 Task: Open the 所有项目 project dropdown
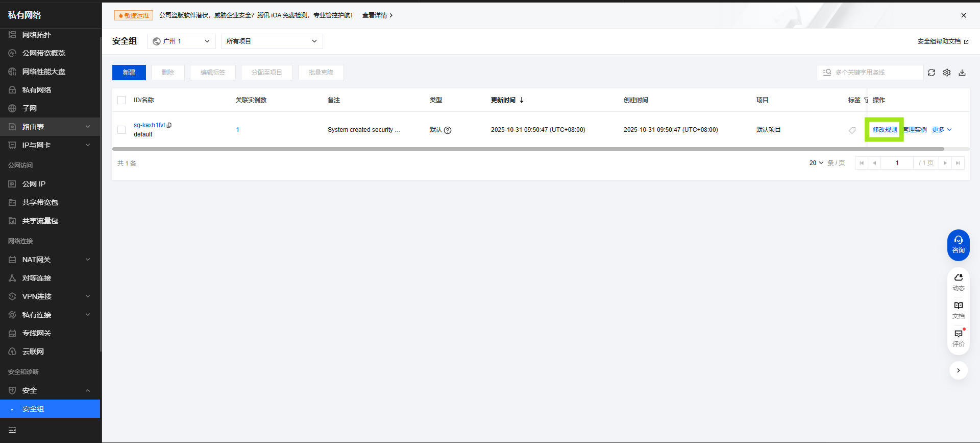[272, 41]
